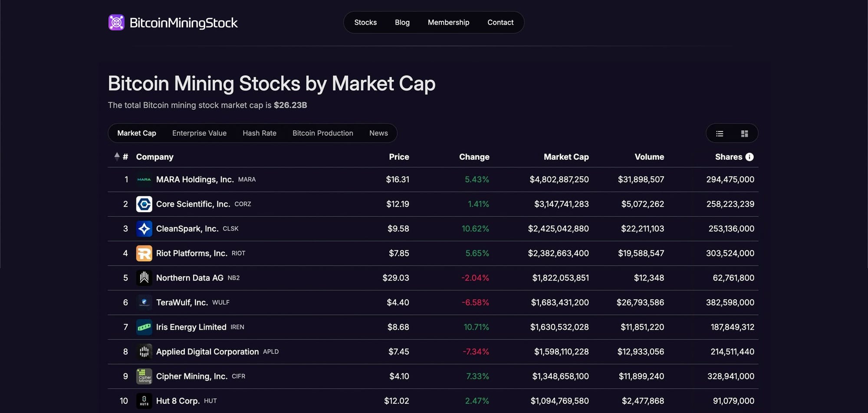
Task: Open Applied Digital Corporation link
Action: pos(207,352)
